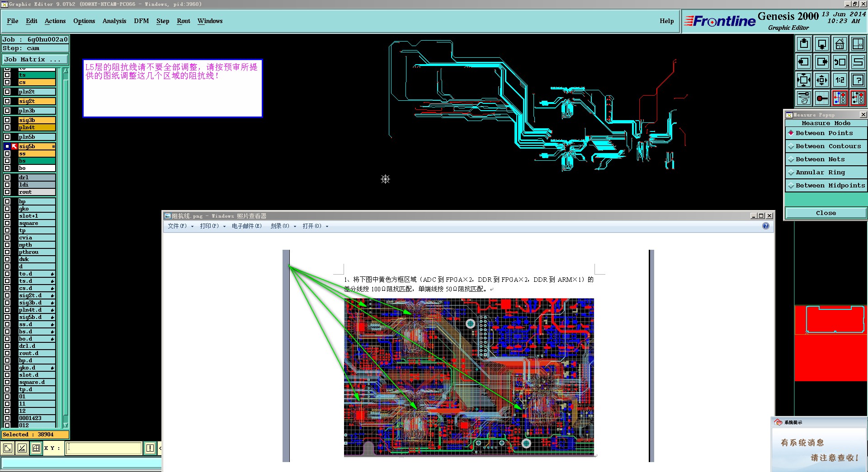868x472 pixels.
Task: Select Between Contours measure mode
Action: (826, 146)
